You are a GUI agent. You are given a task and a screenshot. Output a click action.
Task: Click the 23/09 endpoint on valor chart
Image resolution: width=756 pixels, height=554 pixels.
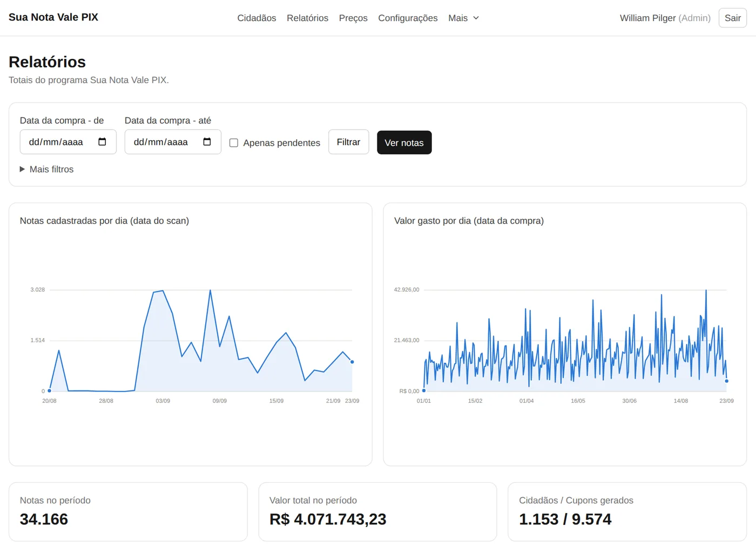pyautogui.click(x=727, y=381)
